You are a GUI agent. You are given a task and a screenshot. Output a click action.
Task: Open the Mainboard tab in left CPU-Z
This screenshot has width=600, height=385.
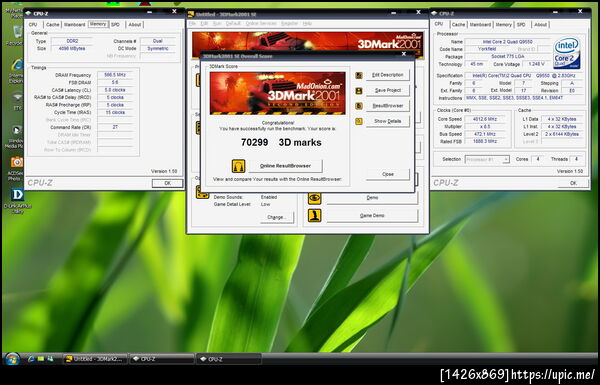74,24
